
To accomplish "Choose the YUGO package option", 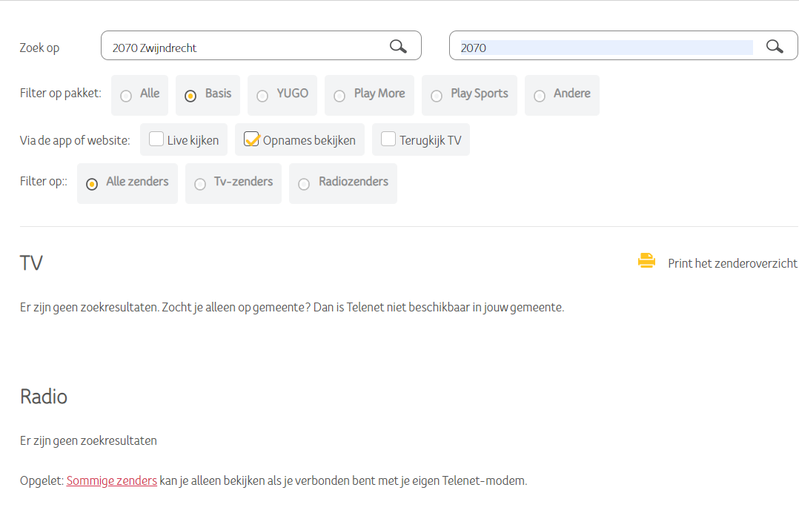I will [262, 96].
